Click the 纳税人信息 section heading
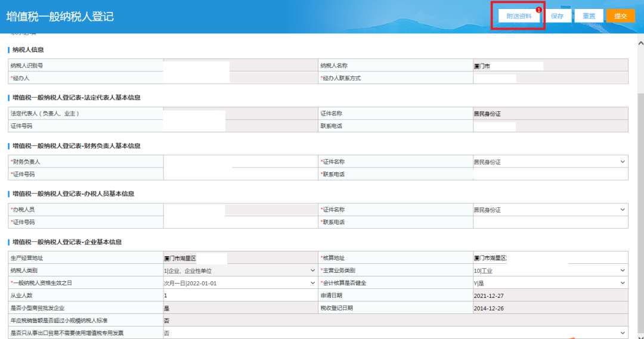644x339 pixels. tap(28, 49)
